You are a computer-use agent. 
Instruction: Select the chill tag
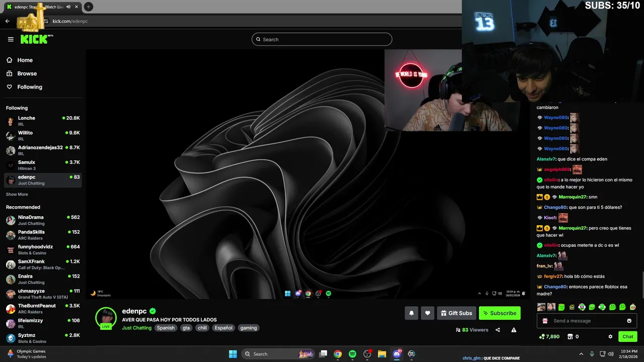[202, 328]
